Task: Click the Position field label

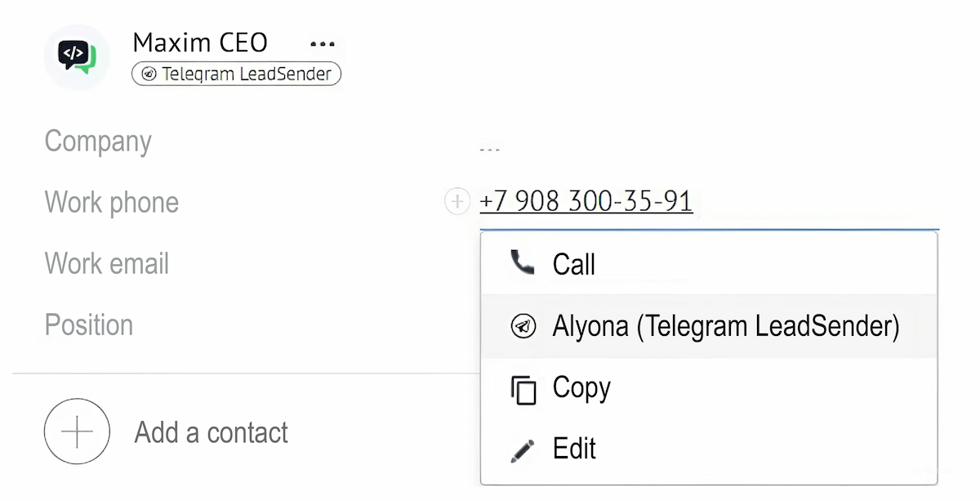Action: (89, 325)
